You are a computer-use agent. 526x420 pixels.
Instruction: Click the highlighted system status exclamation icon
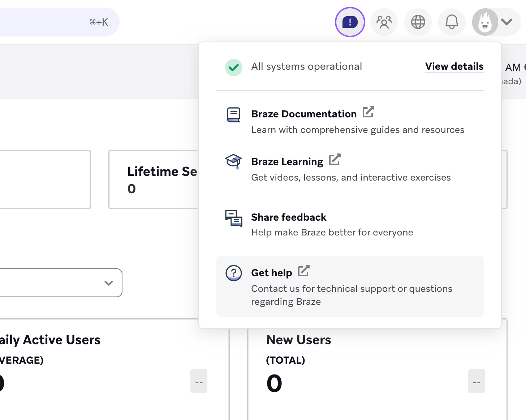[x=349, y=22]
